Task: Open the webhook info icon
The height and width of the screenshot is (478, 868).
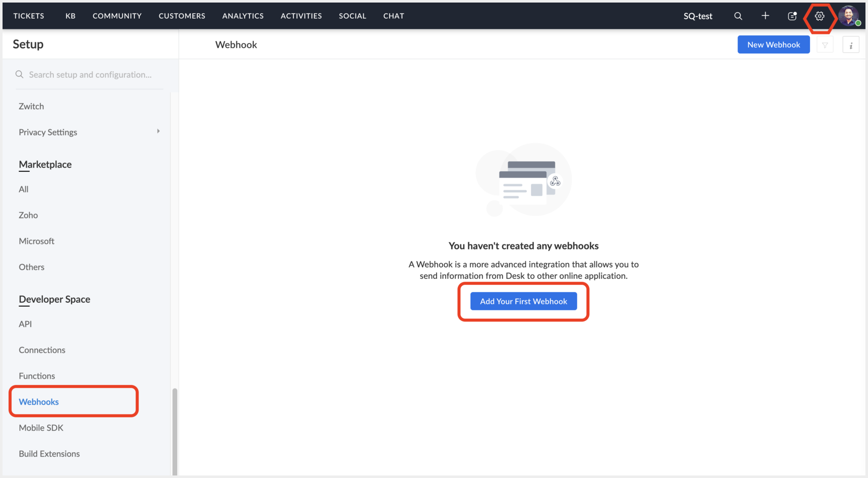Action: tap(851, 45)
